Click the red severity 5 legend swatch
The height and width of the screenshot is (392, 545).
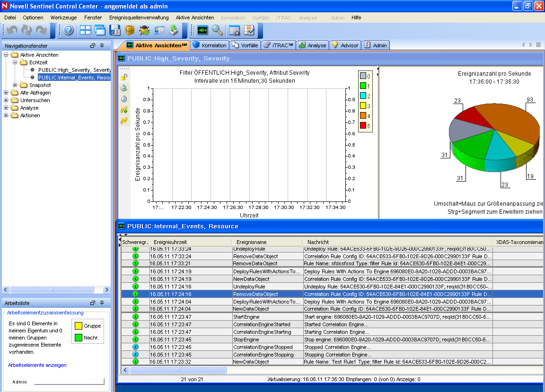363,125
